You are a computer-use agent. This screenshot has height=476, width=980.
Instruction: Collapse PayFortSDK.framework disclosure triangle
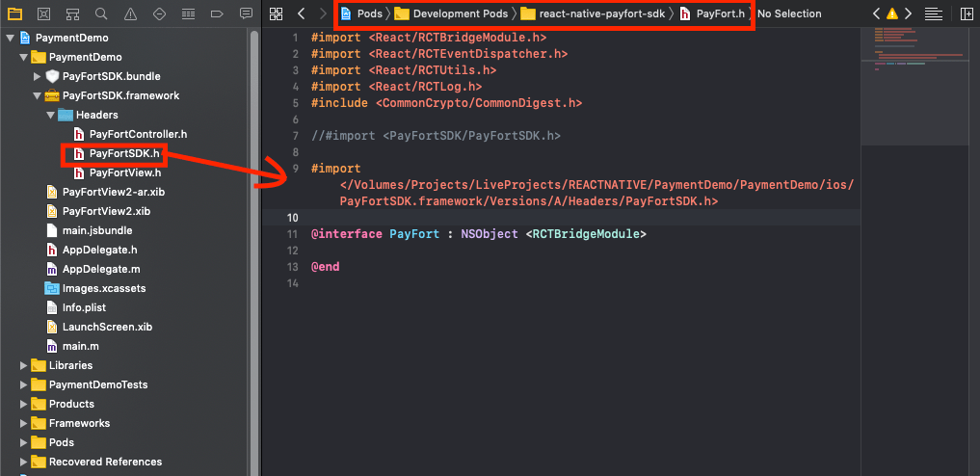coord(38,96)
